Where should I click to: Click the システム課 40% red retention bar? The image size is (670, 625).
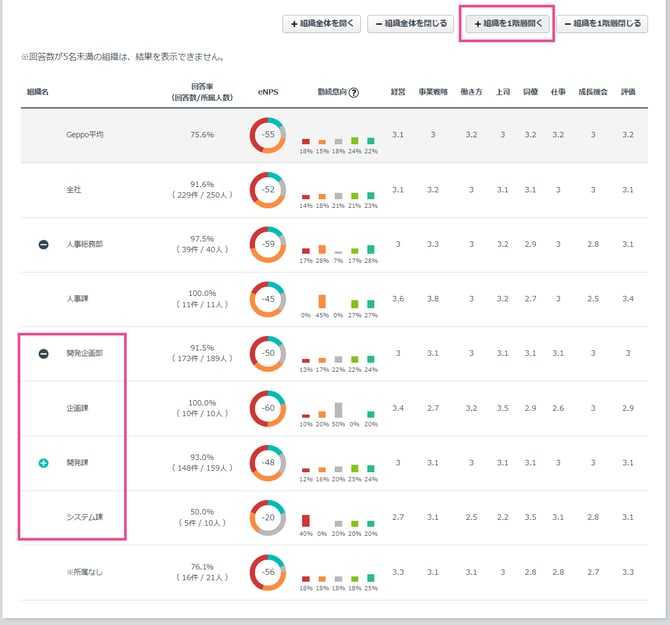pos(306,521)
